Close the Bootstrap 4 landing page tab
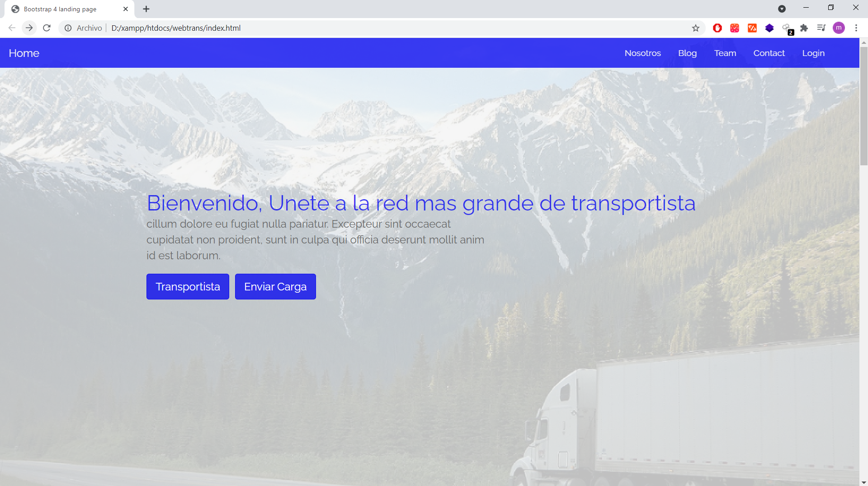 pyautogui.click(x=126, y=9)
